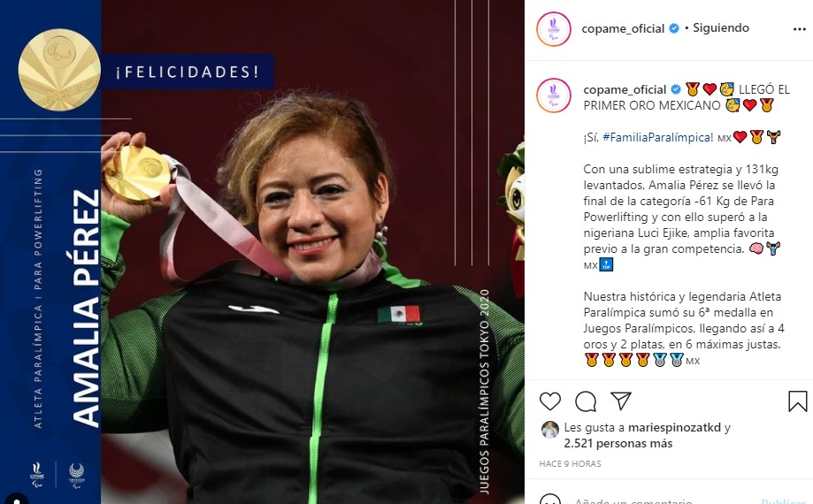Open the copame_oficial username in the caption

click(x=625, y=89)
